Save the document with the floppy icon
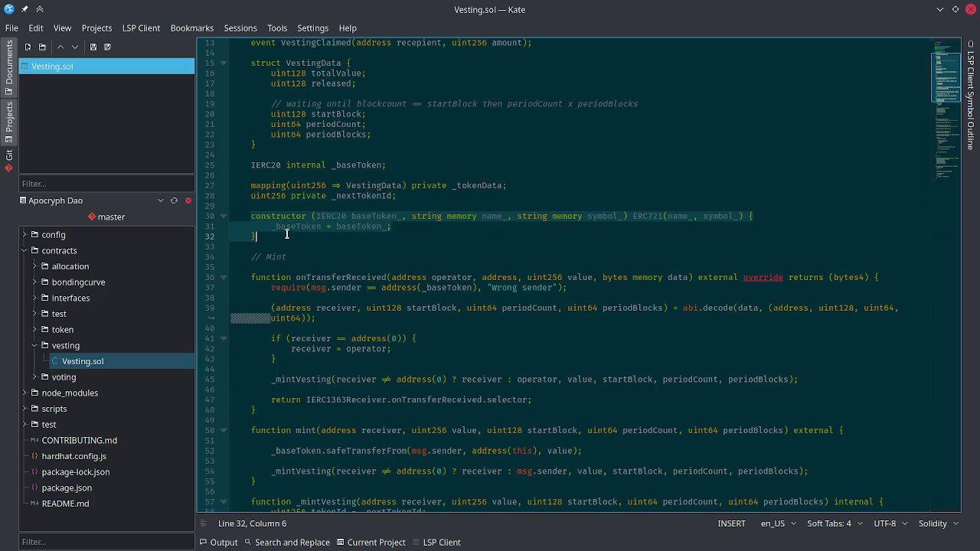 [93, 47]
